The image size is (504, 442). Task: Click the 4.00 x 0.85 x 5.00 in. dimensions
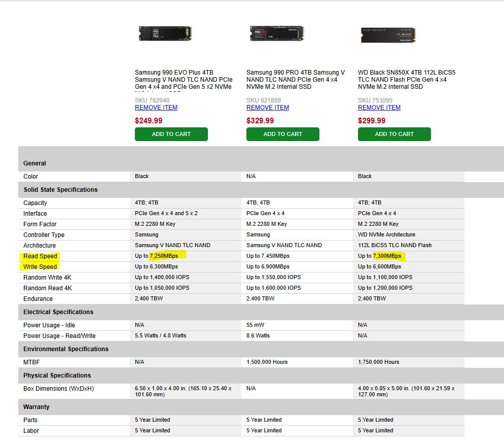click(406, 391)
